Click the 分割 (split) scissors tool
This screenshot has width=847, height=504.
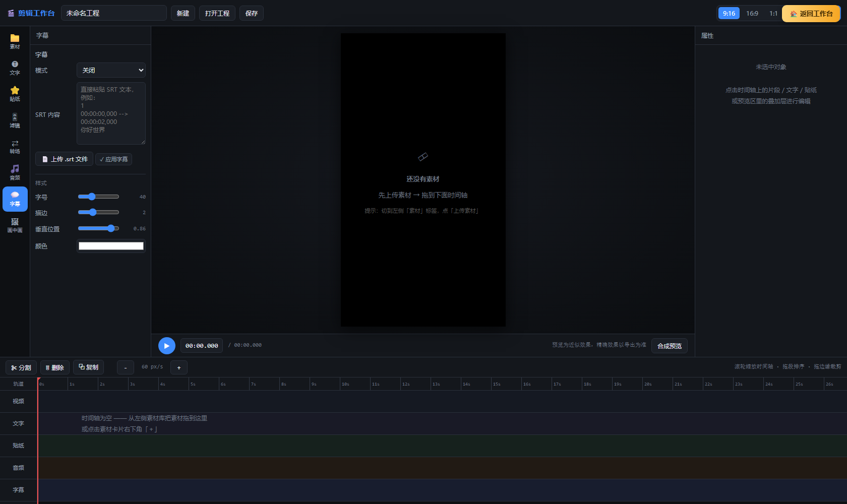(21, 367)
